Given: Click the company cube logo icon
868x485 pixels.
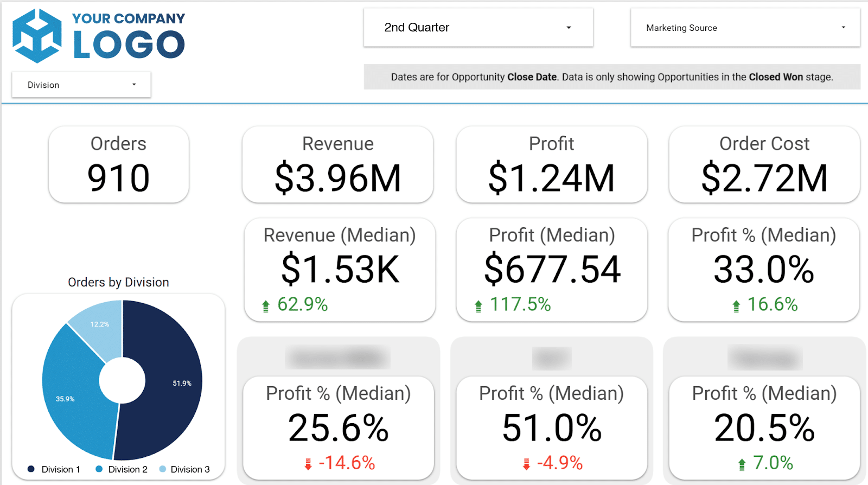Looking at the screenshot, I should click(x=37, y=36).
